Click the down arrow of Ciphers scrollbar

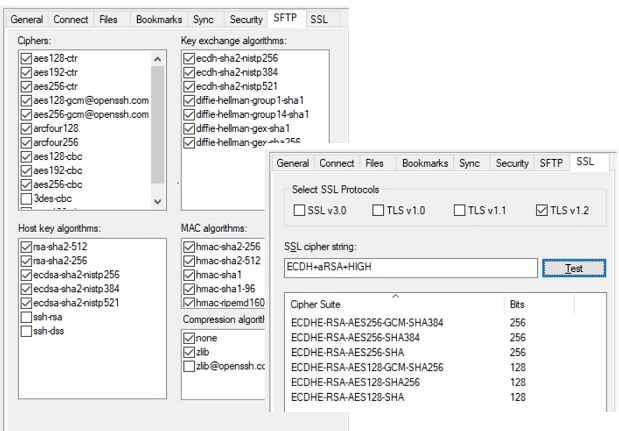pyautogui.click(x=158, y=201)
